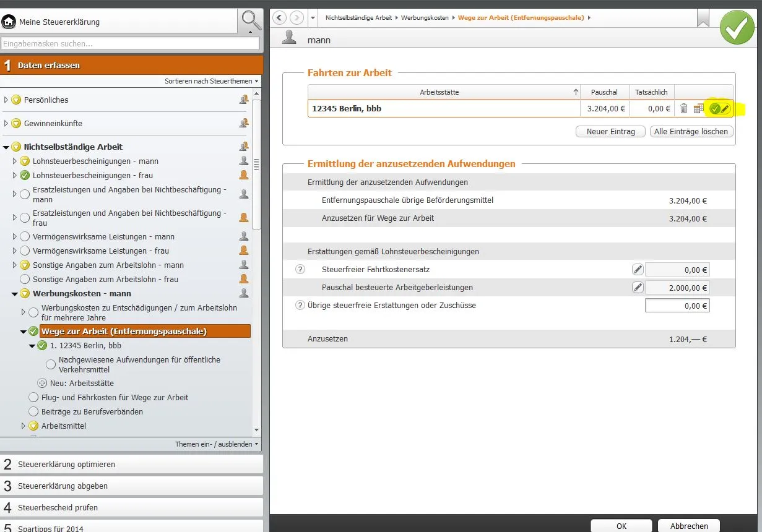Click pencil icon beside Steuerfreier Fahrtkostenersatz

click(637, 270)
